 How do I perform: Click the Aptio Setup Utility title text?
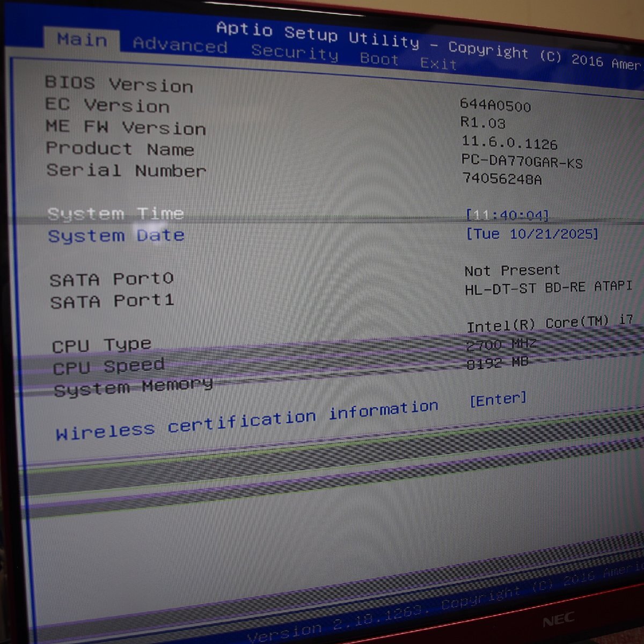click(x=318, y=34)
